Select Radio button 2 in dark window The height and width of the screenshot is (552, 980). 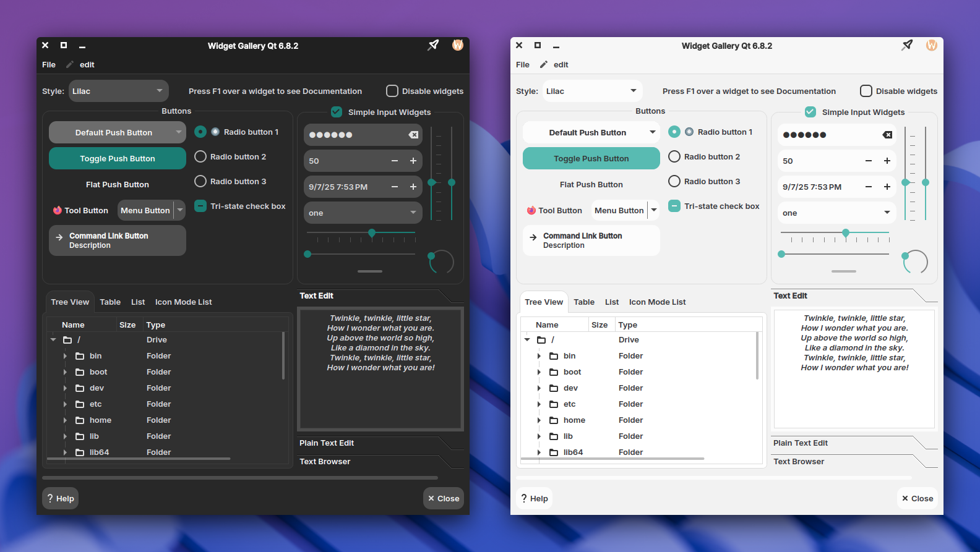pyautogui.click(x=200, y=156)
